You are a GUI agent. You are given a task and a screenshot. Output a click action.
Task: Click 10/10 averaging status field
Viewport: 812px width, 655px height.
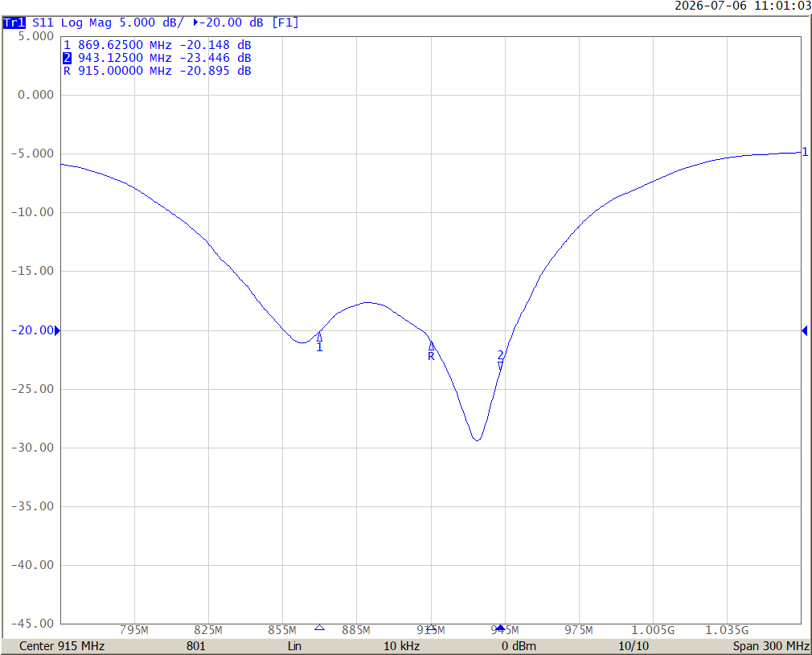(634, 646)
